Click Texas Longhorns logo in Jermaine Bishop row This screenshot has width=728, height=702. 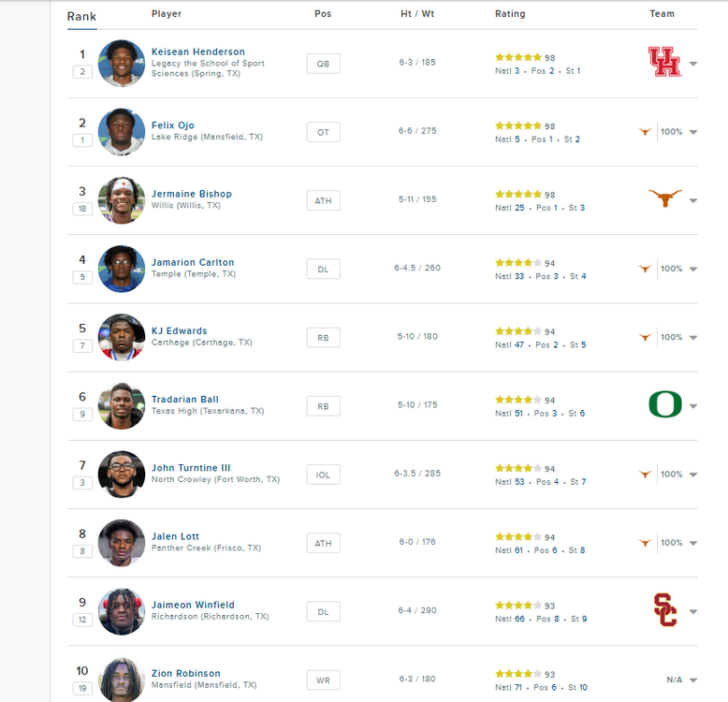click(x=664, y=198)
